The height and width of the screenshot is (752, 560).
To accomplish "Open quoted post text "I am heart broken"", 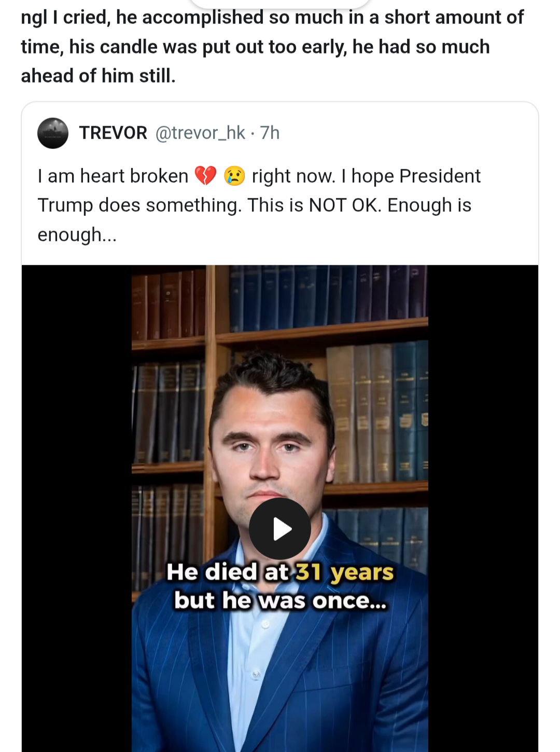I will 113,176.
